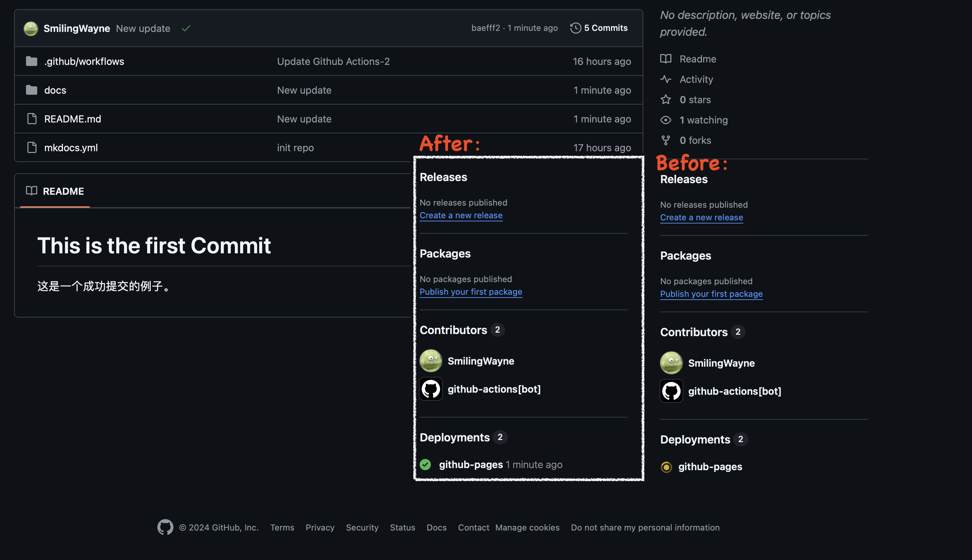Open the commit history clock icon
The image size is (972, 560).
[x=575, y=28]
